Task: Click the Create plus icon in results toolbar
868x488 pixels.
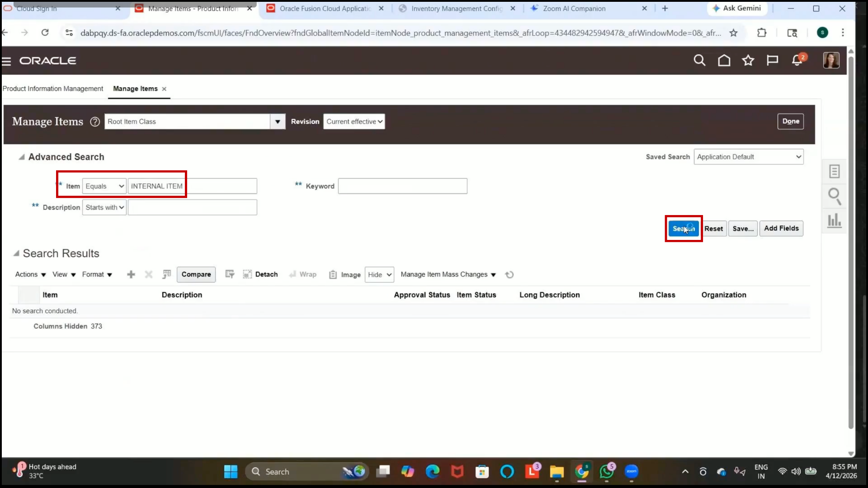Action: (131, 274)
